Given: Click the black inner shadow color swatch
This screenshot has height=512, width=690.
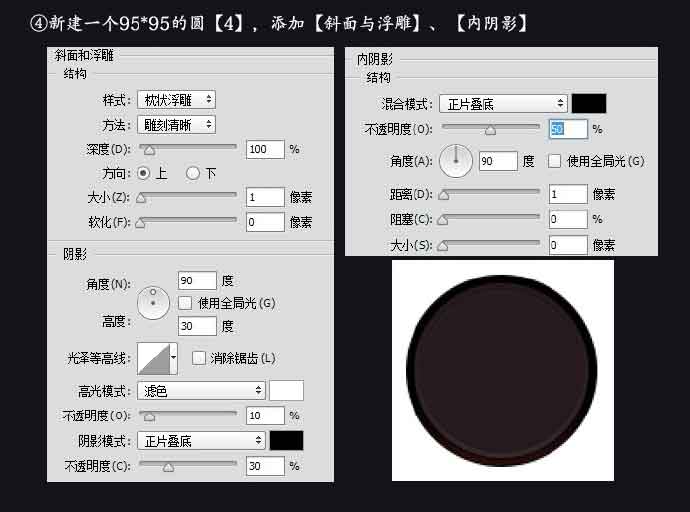Looking at the screenshot, I should click(589, 103).
